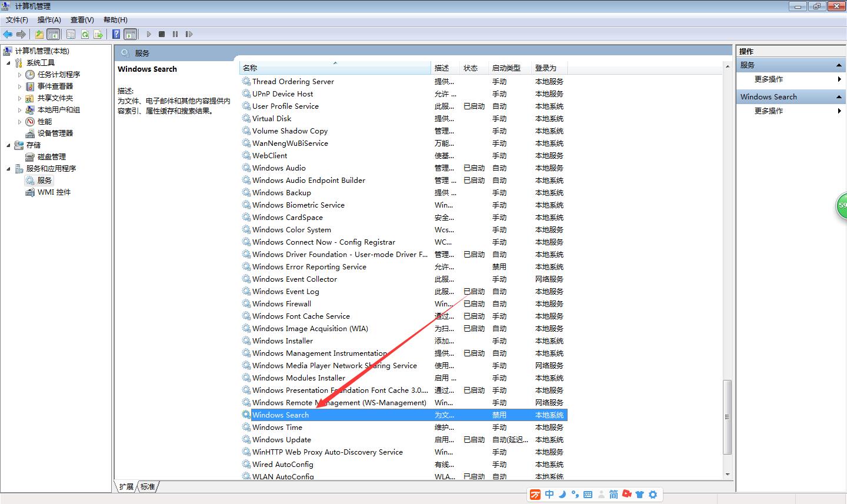The width and height of the screenshot is (847, 504).
Task: Toggle the 简 simplified Chinese icon
Action: (x=613, y=495)
